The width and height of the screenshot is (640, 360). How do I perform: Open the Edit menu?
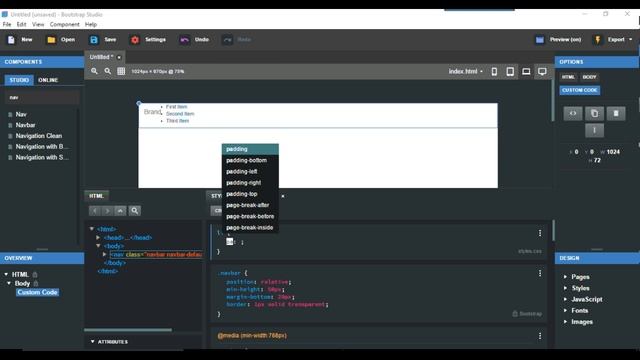point(21,24)
